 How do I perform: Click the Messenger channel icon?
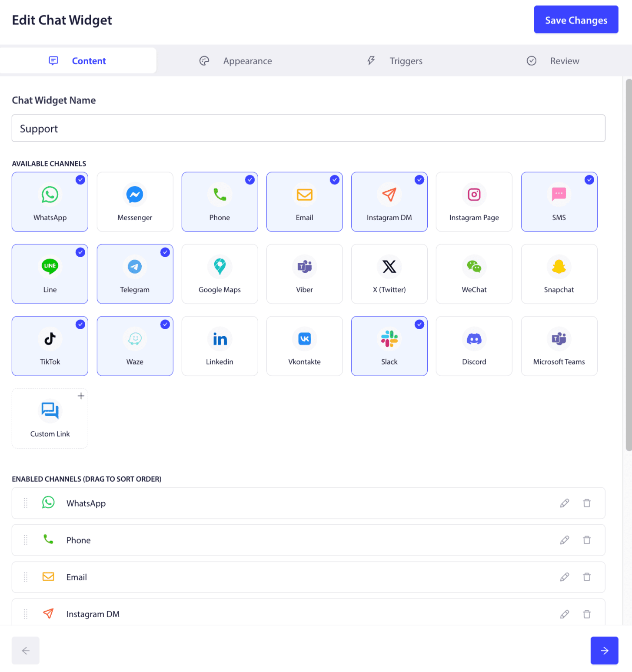click(x=135, y=202)
